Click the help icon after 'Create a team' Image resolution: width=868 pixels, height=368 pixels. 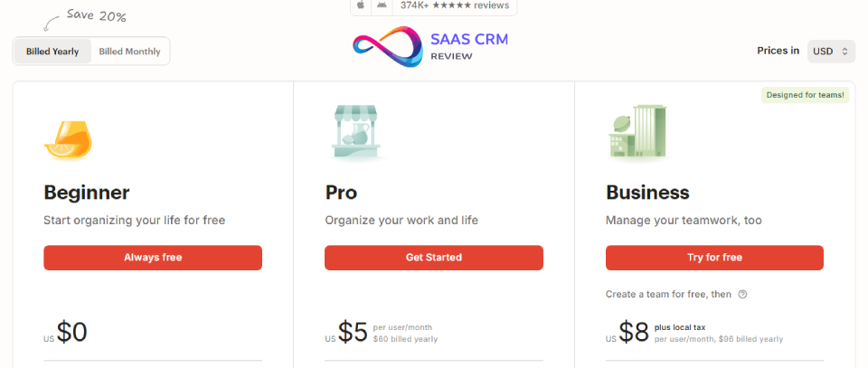tap(742, 294)
